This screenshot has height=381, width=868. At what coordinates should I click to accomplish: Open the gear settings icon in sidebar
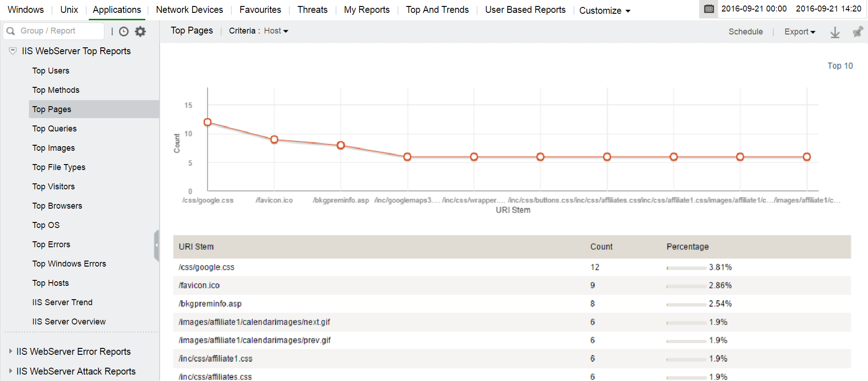(140, 31)
